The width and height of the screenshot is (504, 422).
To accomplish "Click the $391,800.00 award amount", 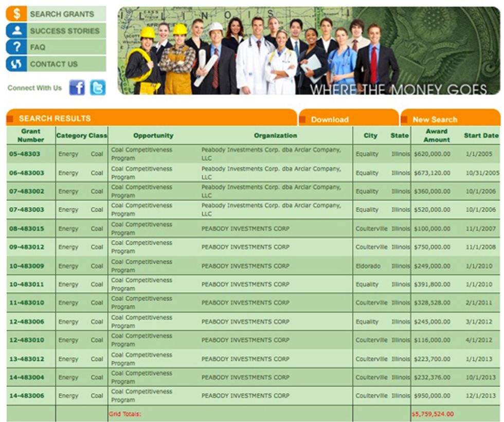I will pyautogui.click(x=432, y=284).
